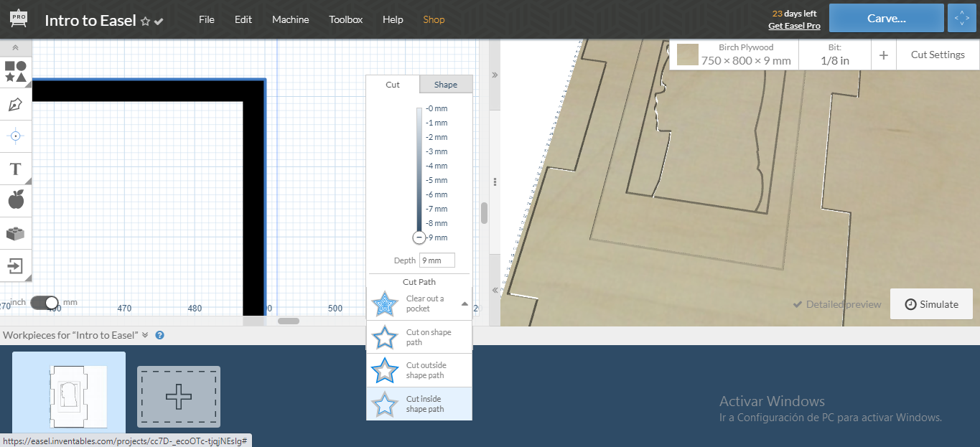Click the plus icon beside Bit
This screenshot has width=980, height=447.
(x=884, y=55)
